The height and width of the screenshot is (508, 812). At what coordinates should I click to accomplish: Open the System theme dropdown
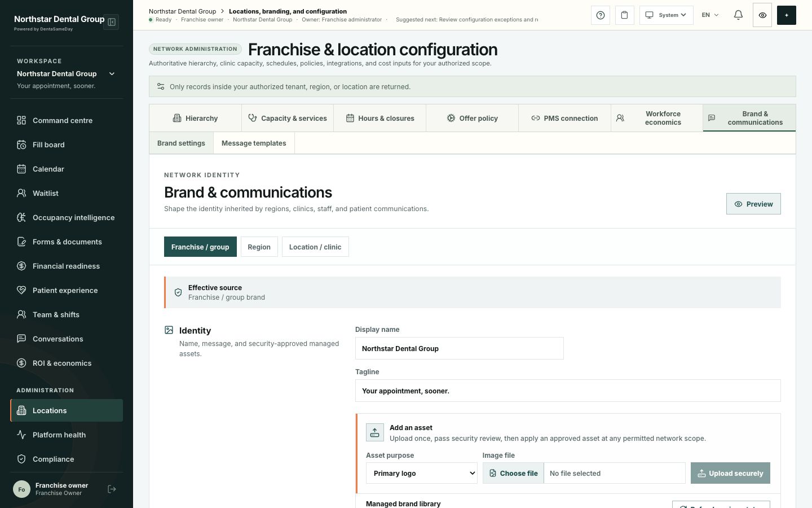click(x=667, y=15)
